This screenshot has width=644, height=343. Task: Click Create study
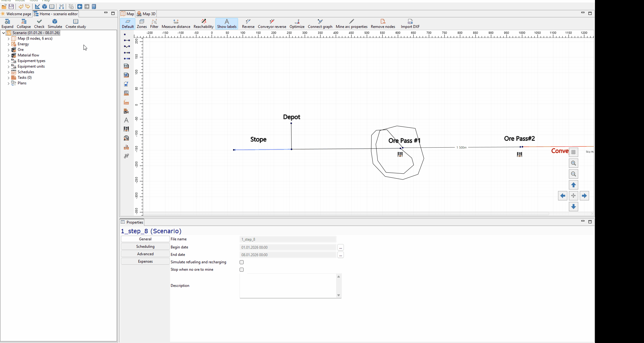click(76, 24)
